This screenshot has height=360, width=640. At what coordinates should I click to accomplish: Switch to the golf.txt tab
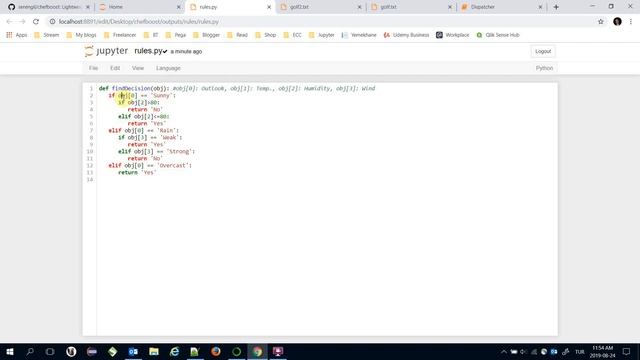[410, 7]
